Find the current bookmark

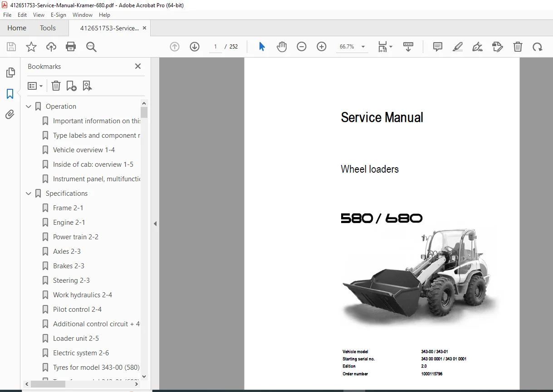[x=88, y=86]
